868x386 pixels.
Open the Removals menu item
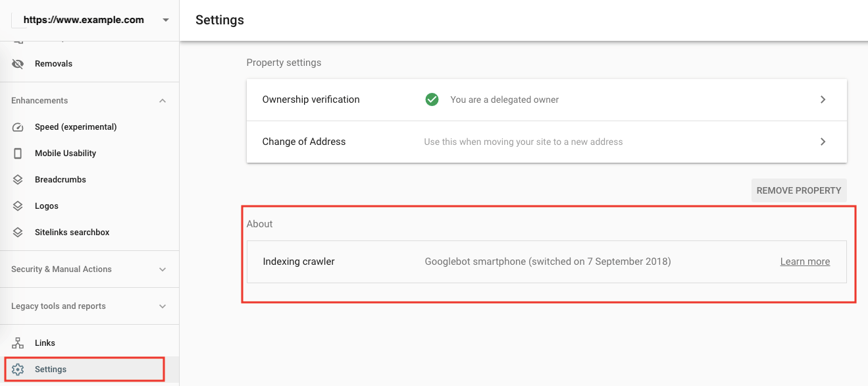click(x=89, y=64)
